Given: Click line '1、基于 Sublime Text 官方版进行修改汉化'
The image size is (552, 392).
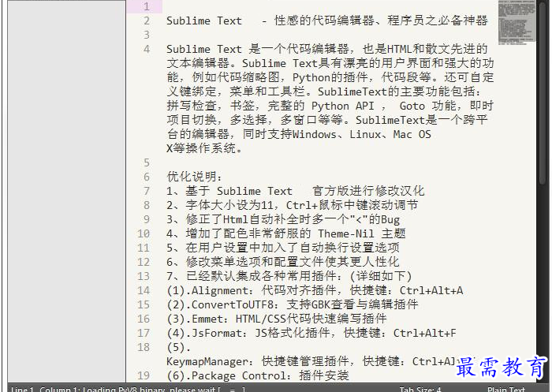Looking at the screenshot, I should tap(296, 191).
